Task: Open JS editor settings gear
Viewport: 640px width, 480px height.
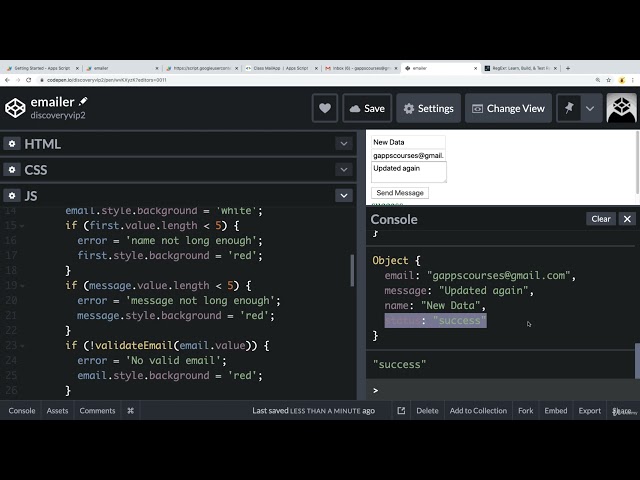Action: [12, 196]
